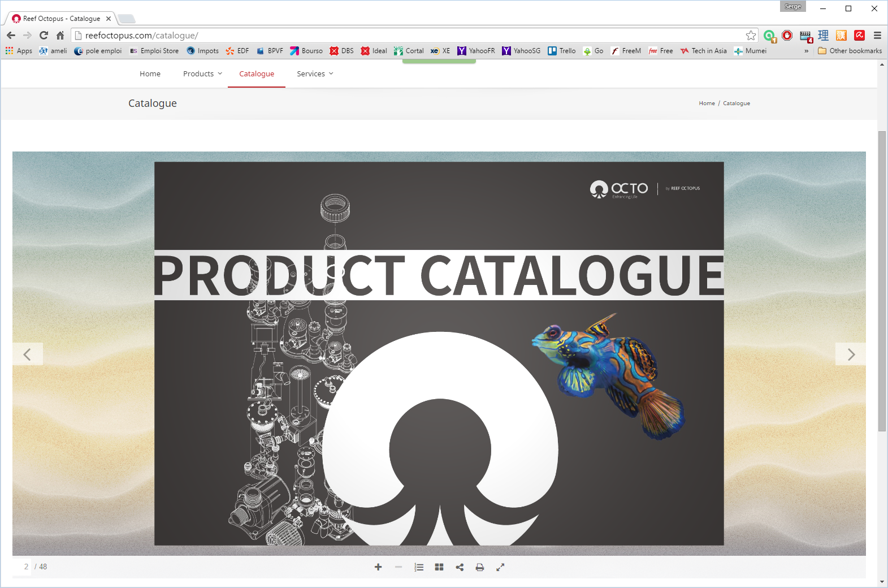The width and height of the screenshot is (888, 588).
Task: Click scrollbar down arrow
Action: [882, 582]
